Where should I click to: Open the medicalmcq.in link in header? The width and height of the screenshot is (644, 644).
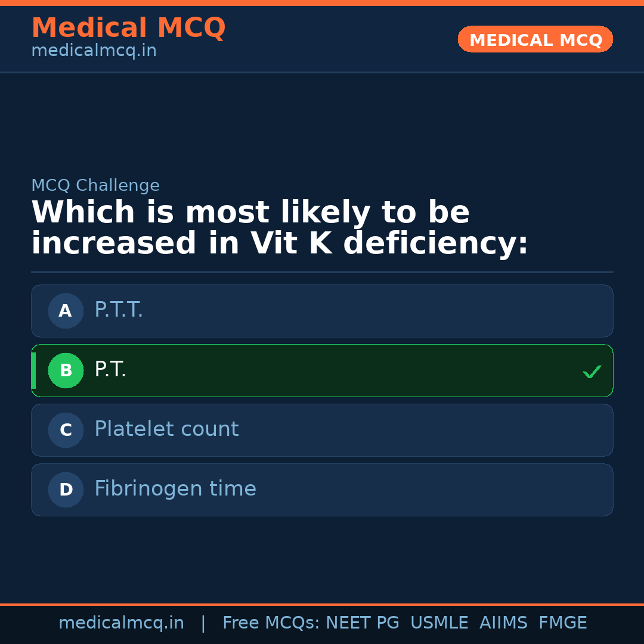(x=94, y=51)
